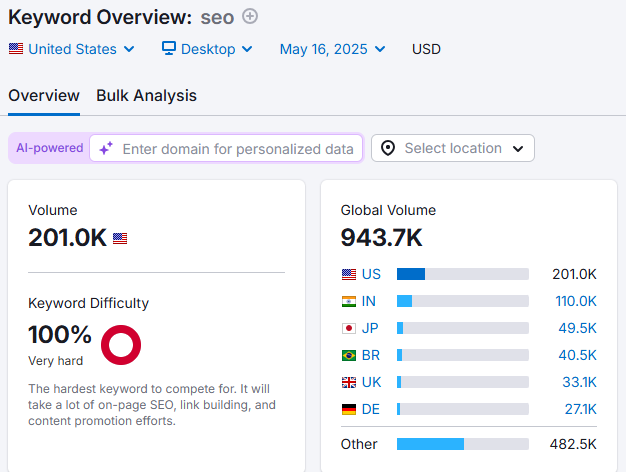The image size is (626, 472).
Task: Click the 49.5K Japan volume link
Action: point(578,328)
